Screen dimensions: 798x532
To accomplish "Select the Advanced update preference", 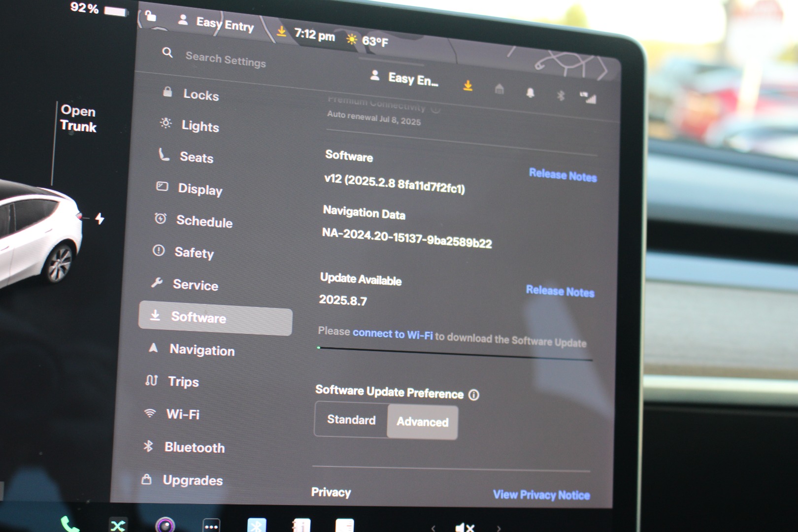I will (423, 422).
